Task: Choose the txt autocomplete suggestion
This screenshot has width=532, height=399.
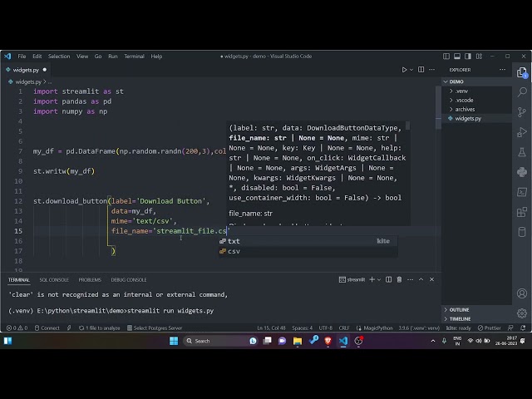Action: tap(308, 241)
